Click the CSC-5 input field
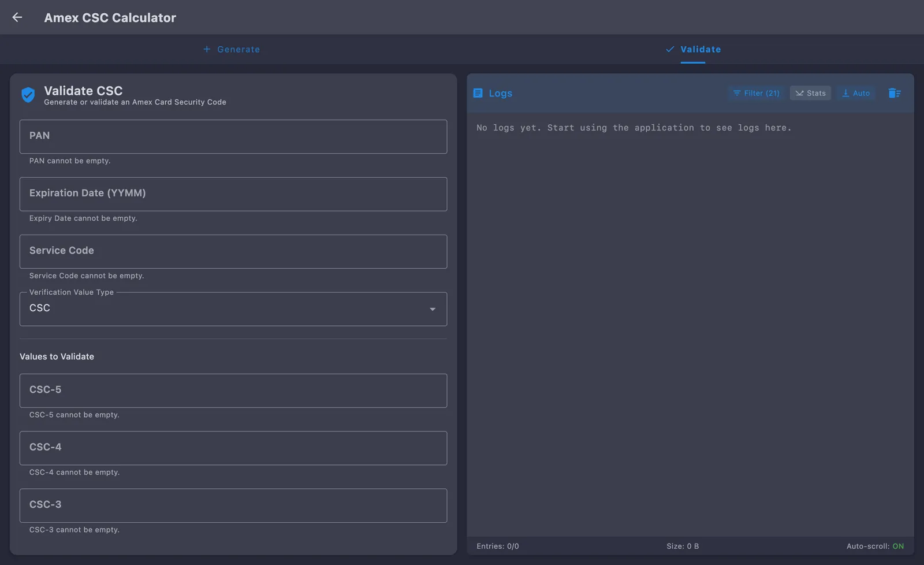Screen dimensions: 924x565 click(233, 391)
